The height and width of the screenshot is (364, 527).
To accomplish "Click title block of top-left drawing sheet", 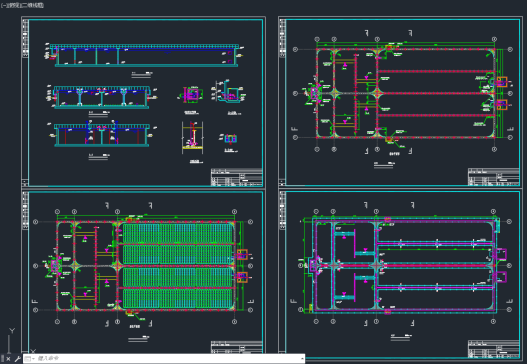I will point(237,177).
